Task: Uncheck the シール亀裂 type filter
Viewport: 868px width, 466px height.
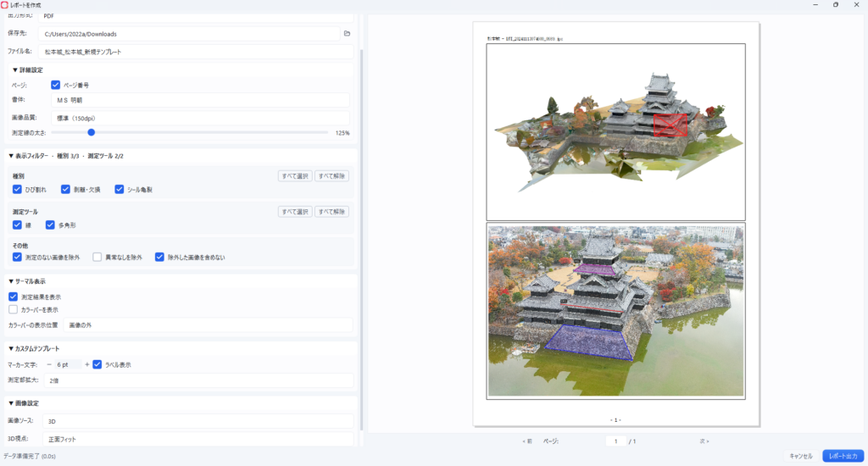Action: point(119,189)
